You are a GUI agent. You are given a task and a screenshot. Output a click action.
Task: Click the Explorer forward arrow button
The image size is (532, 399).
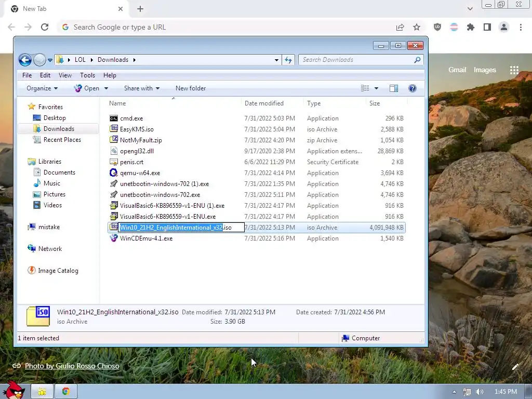[39, 60]
